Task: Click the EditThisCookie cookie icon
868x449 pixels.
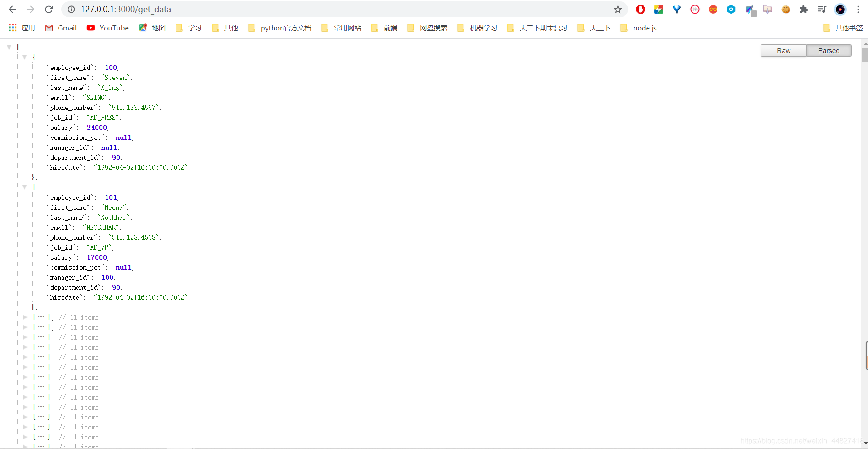Action: click(786, 9)
